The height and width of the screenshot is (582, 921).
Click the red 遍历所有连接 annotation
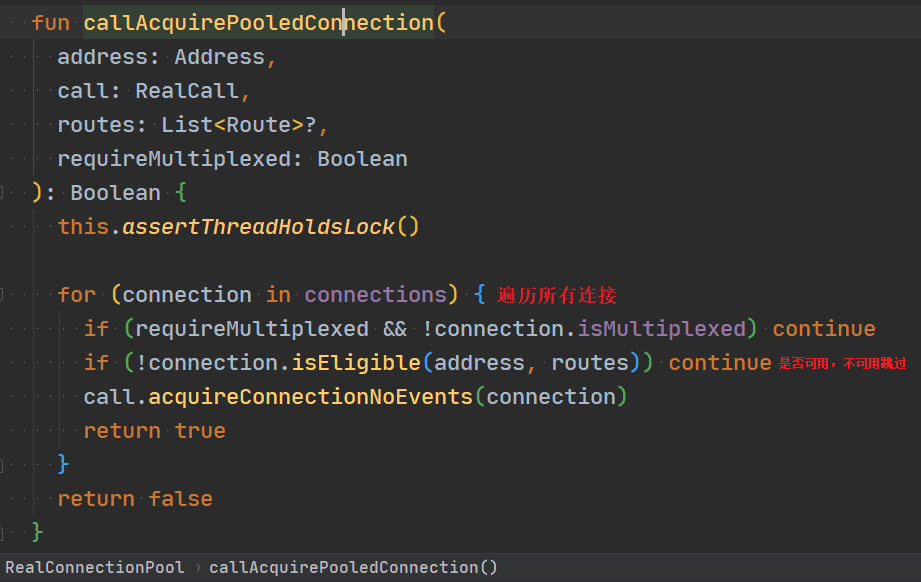[557, 295]
